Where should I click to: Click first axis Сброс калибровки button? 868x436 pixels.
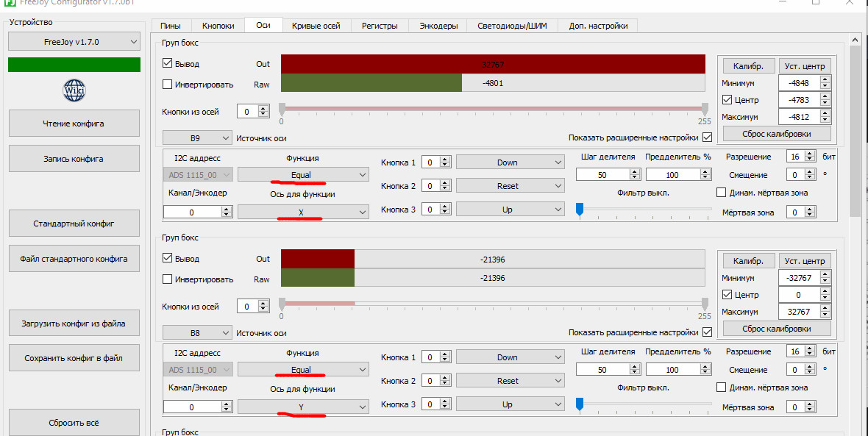[x=777, y=134]
